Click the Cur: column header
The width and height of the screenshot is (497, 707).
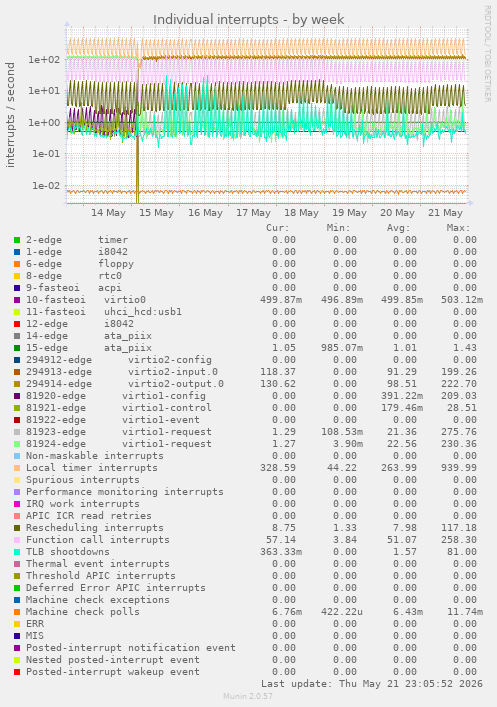coord(278,228)
